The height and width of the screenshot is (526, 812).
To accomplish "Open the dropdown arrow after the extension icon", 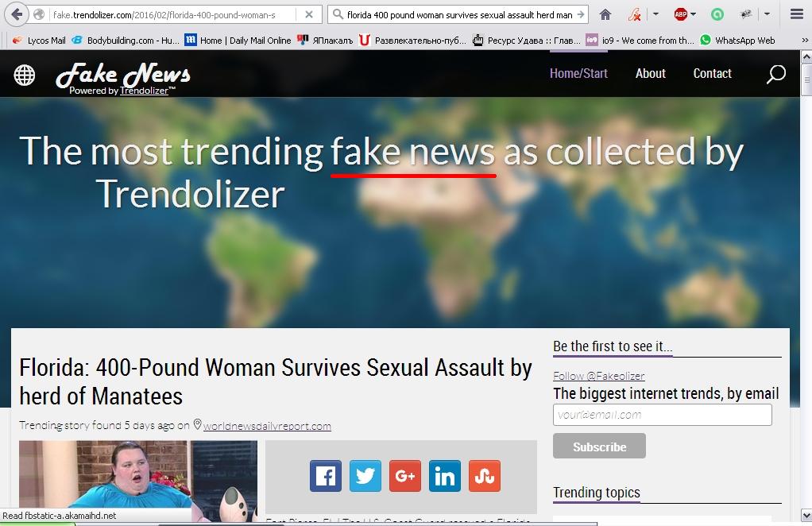I will click(768, 14).
